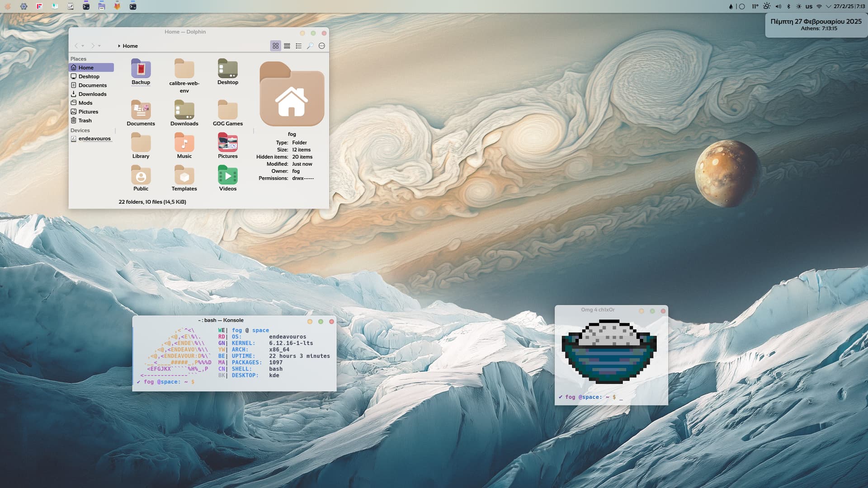The height and width of the screenshot is (488, 868).
Task: Select the Documents folder in the file view
Action: pos(141,110)
